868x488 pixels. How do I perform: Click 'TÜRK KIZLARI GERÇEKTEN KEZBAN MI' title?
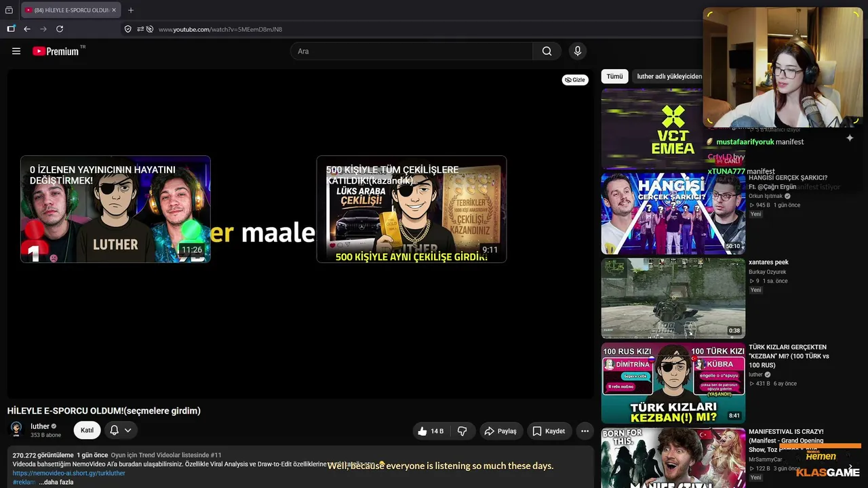pyautogui.click(x=789, y=356)
